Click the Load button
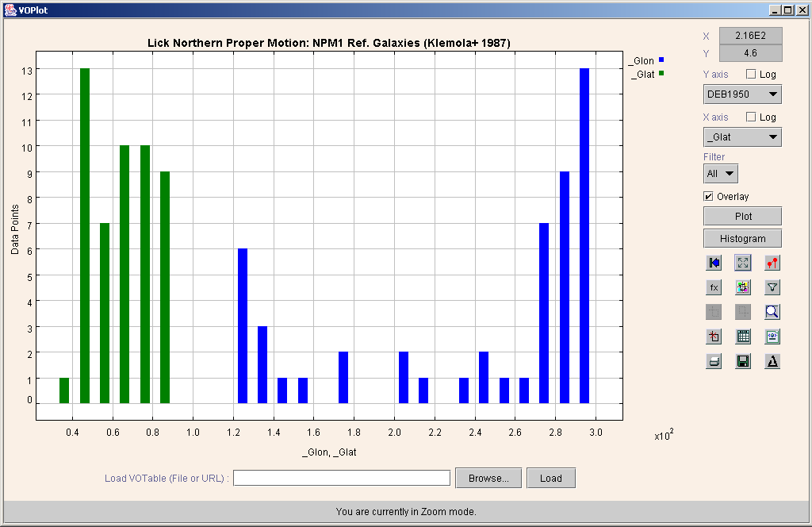This screenshot has width=812, height=527. click(550, 479)
